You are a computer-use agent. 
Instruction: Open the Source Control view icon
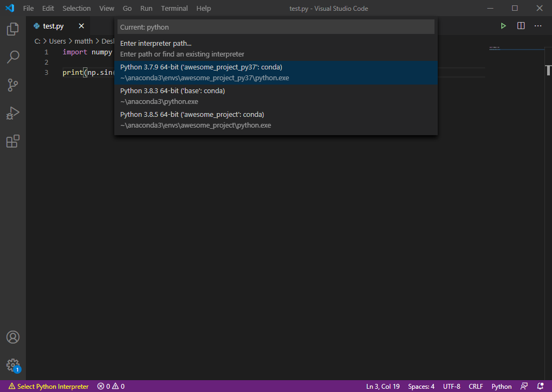13,85
